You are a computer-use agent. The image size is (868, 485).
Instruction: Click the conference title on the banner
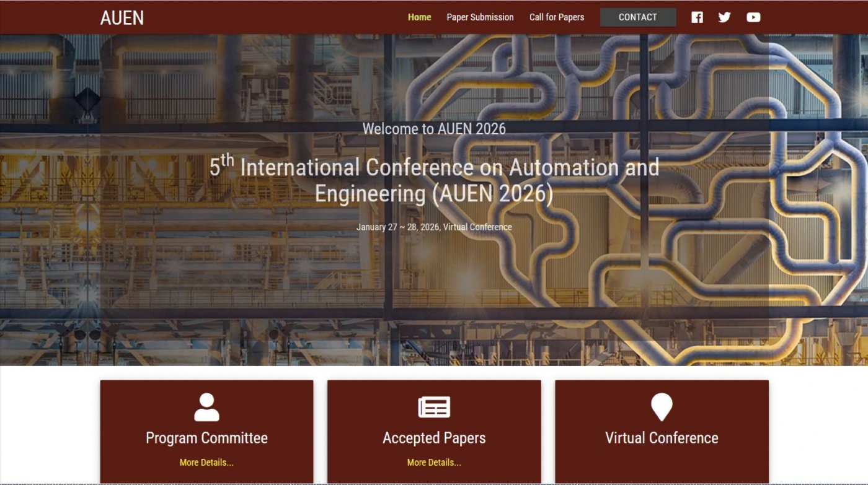(x=434, y=180)
